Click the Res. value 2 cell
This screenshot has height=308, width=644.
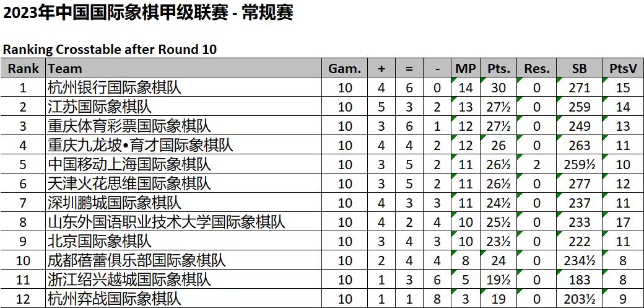click(x=537, y=164)
